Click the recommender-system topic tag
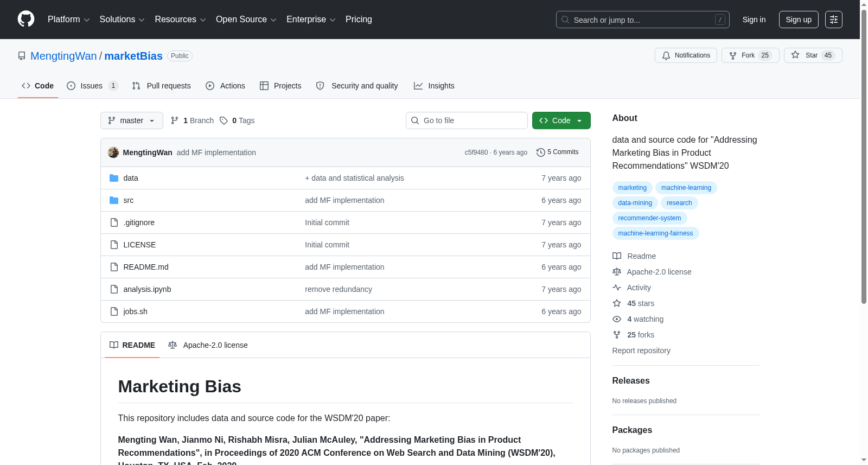The height and width of the screenshot is (465, 868). coord(649,218)
